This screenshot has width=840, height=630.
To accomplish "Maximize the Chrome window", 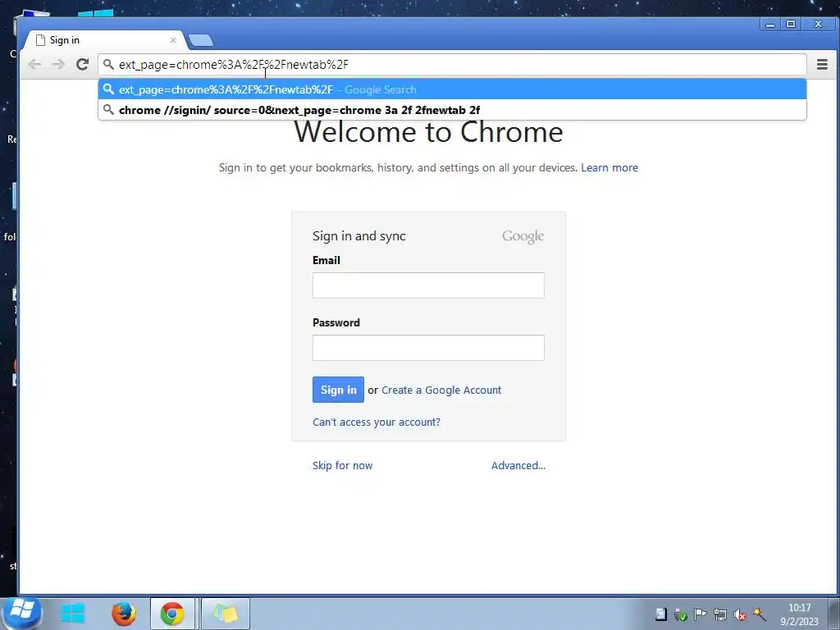I will 791,24.
